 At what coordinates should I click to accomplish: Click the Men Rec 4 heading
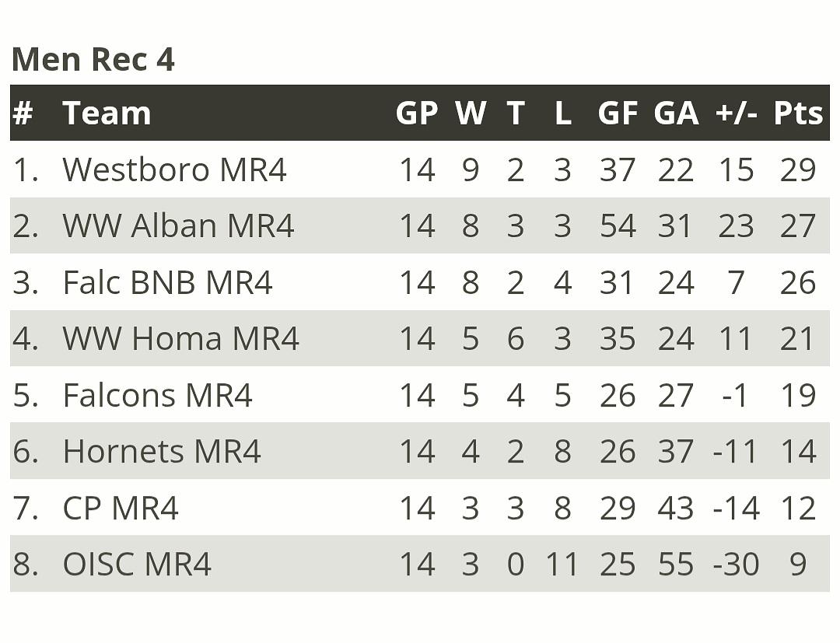93,59
